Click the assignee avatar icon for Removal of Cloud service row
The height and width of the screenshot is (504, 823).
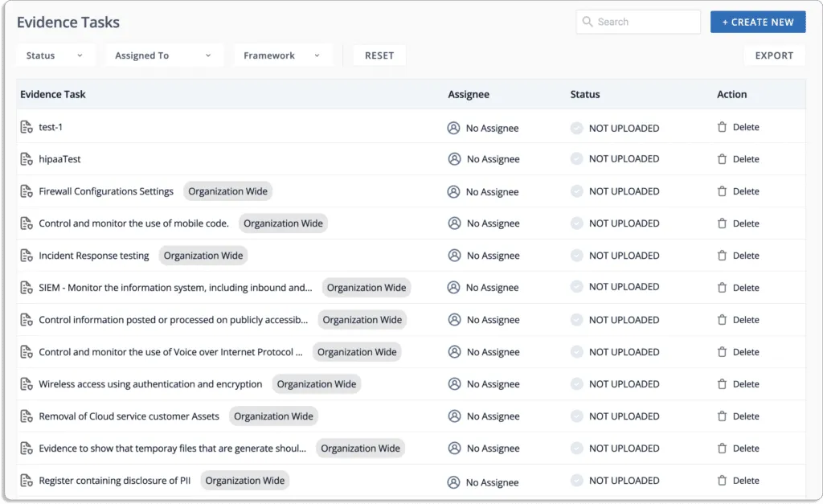[455, 416]
